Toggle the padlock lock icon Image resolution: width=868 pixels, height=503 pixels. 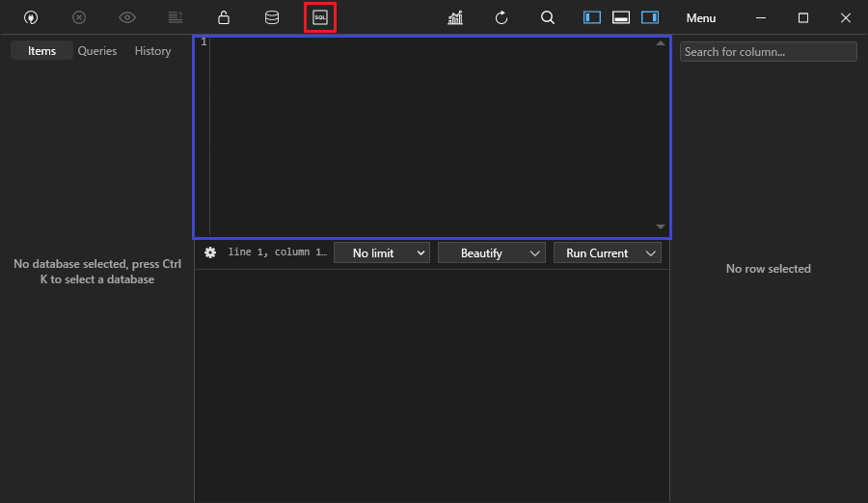click(x=224, y=17)
